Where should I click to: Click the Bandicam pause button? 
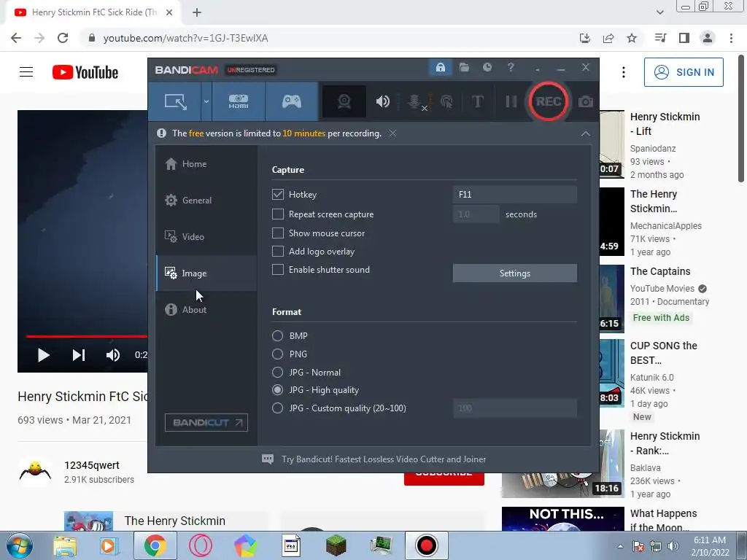pos(511,101)
